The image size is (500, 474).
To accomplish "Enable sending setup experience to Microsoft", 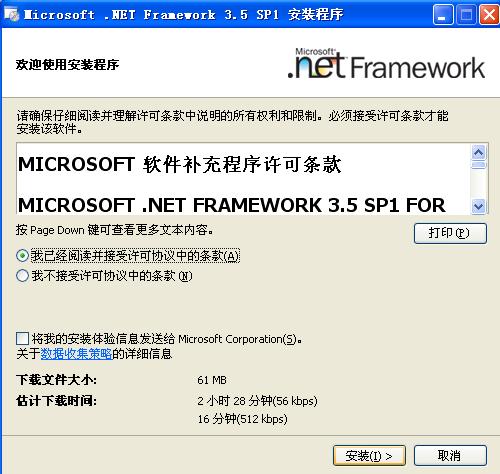I will pyautogui.click(x=22, y=338).
